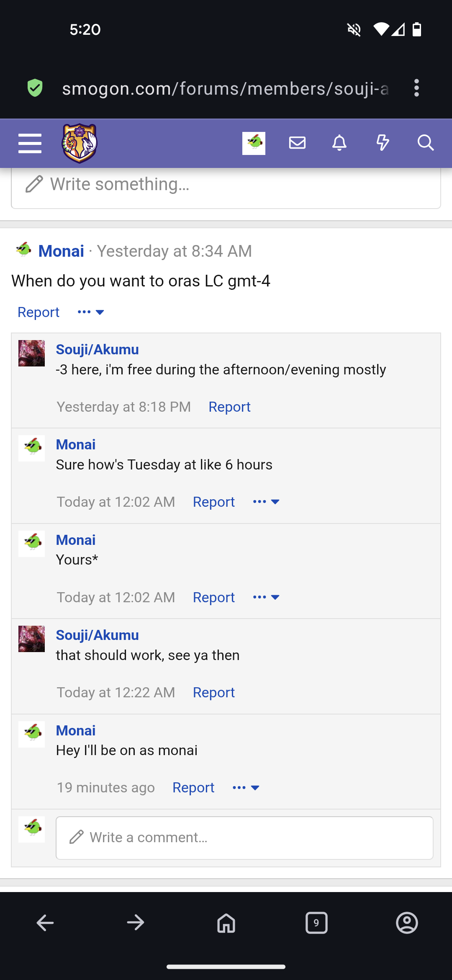Open the browser three-dot menu
Screen dimensions: 452x980
click(417, 89)
